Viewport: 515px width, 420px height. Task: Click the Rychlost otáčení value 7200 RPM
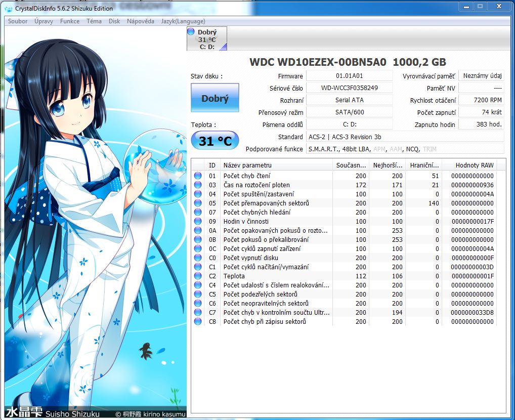point(482,100)
